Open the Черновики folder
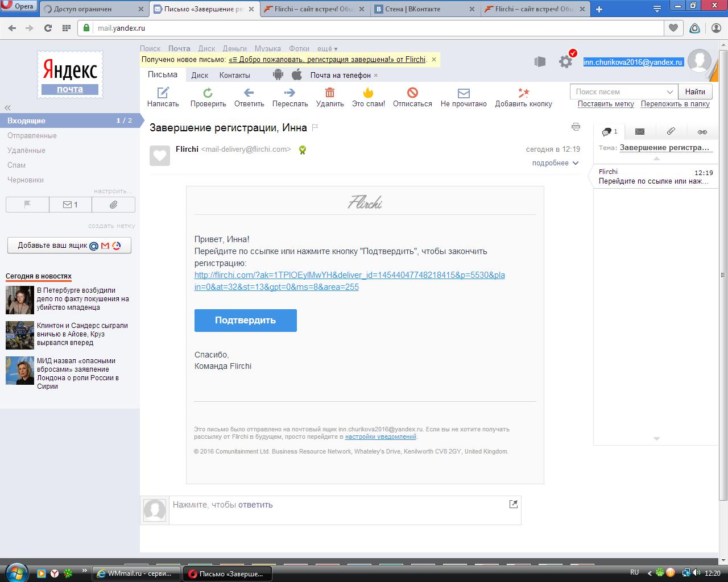The width and height of the screenshot is (728, 582). click(x=26, y=180)
